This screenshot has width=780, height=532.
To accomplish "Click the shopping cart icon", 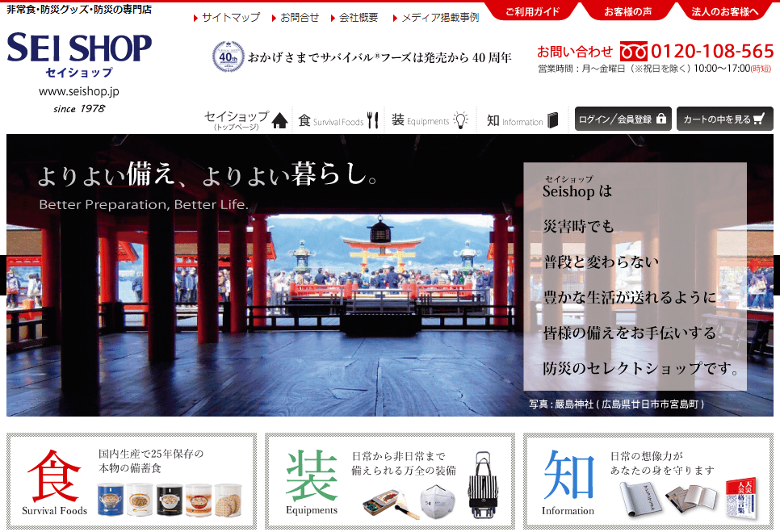I will coord(757,119).
